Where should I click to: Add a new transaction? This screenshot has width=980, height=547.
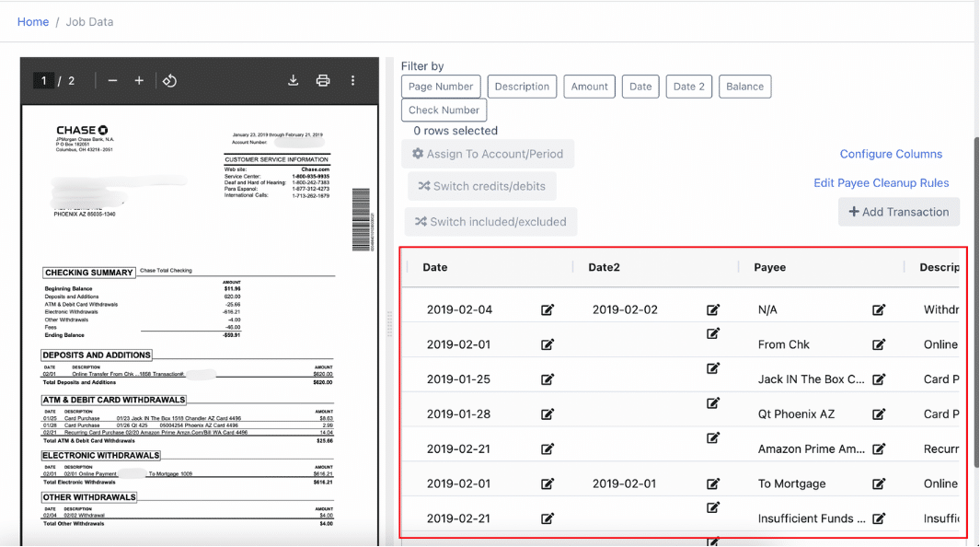click(899, 212)
